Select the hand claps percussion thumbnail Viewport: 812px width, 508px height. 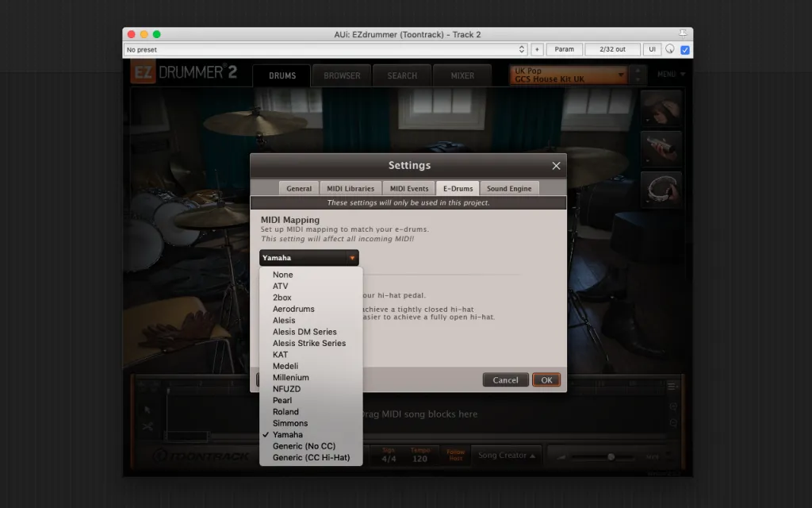661,108
